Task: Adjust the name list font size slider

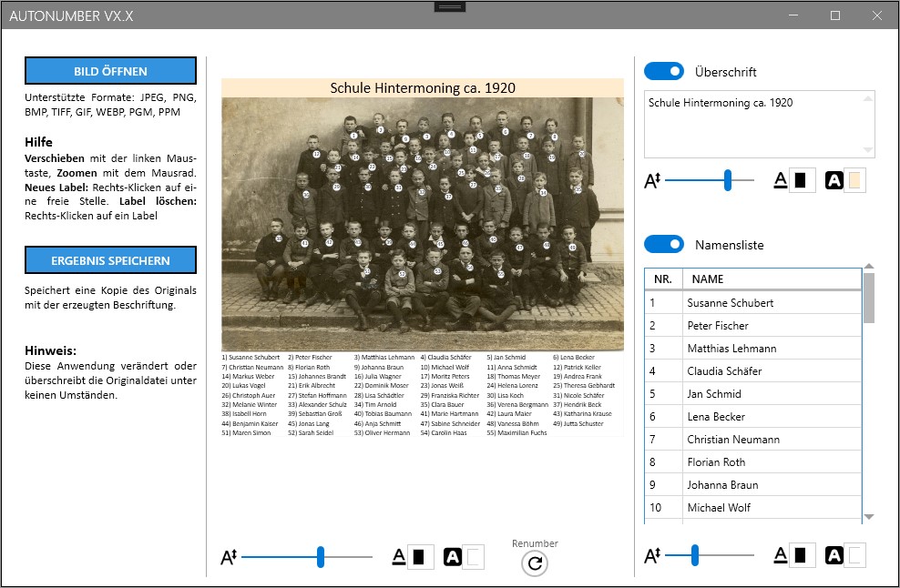Action: [x=694, y=555]
